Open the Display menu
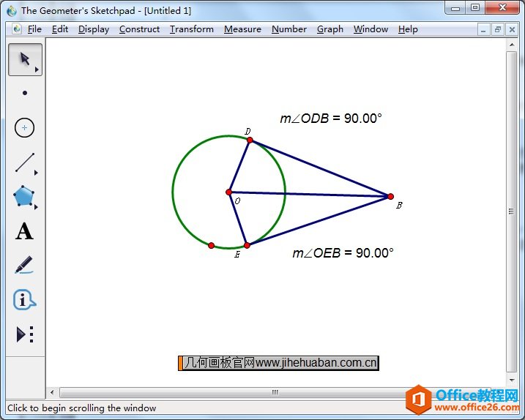Screen dimensions: 525x420 pos(94,29)
